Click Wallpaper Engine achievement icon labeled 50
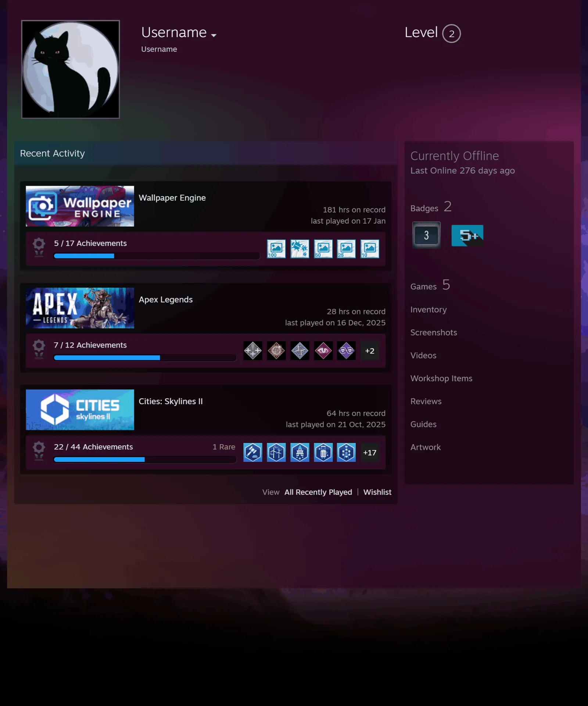This screenshot has height=706, width=588. click(323, 249)
